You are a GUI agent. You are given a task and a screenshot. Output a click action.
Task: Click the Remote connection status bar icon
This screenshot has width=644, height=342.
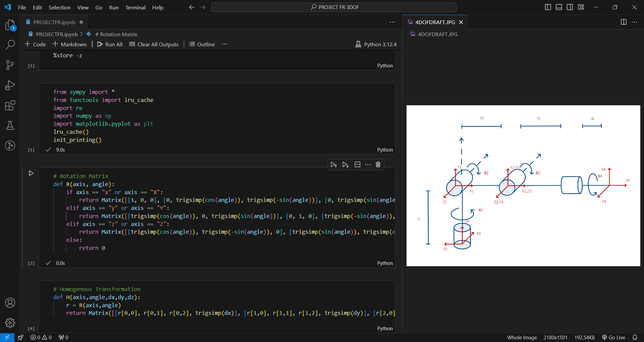point(7,337)
